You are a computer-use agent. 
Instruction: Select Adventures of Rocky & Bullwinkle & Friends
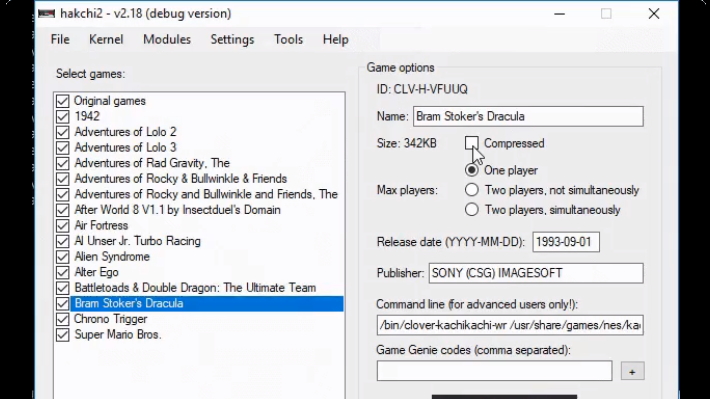pos(181,179)
